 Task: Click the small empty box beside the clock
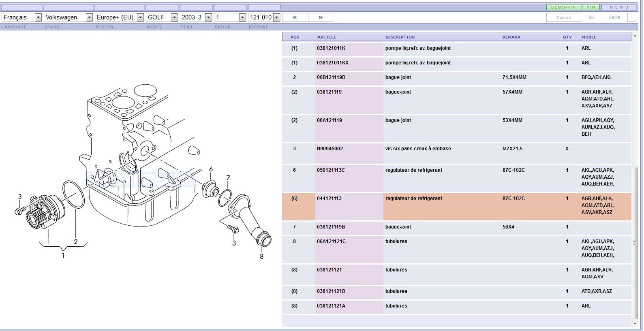631,17
